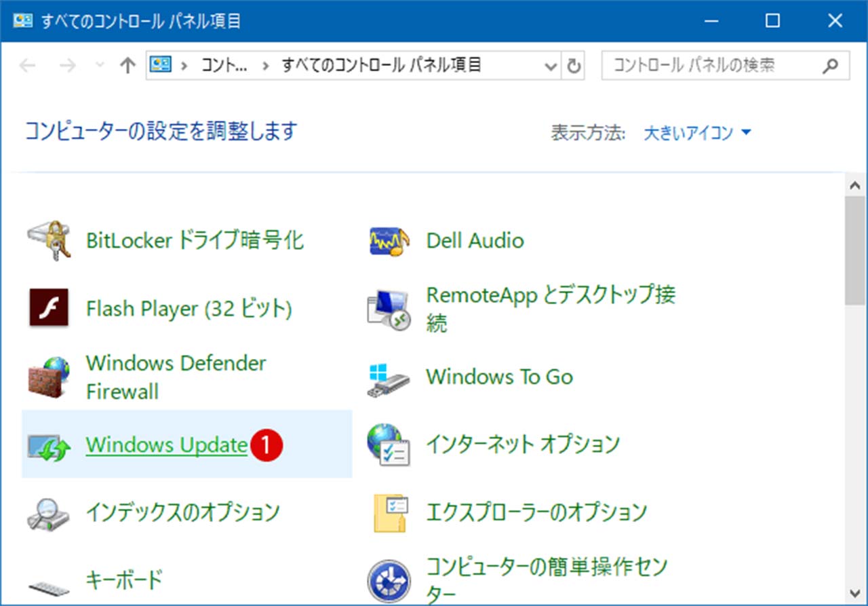Screen dimensions: 868x606
Task: Open Flash Player (32 ビット) icon
Action: pyautogui.click(x=50, y=309)
